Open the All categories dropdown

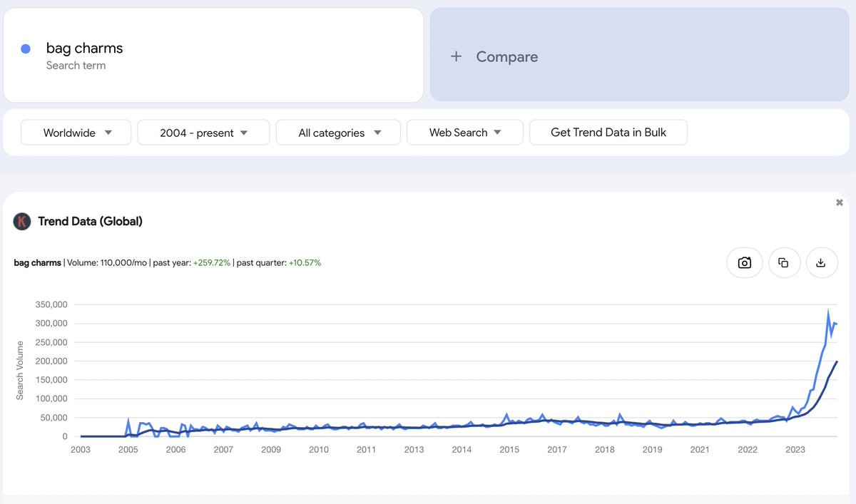[x=339, y=133]
